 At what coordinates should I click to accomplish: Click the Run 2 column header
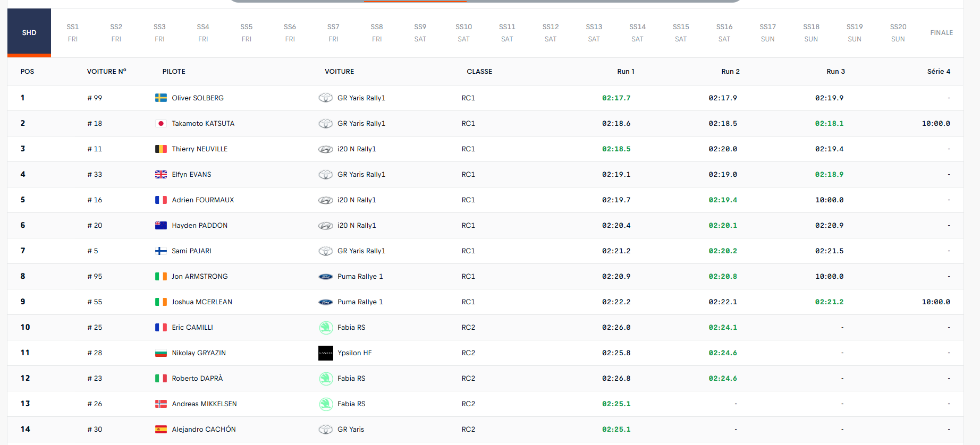tap(731, 71)
